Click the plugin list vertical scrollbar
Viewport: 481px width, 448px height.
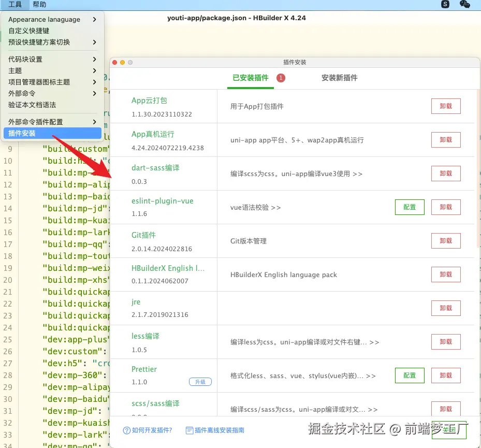[478, 169]
